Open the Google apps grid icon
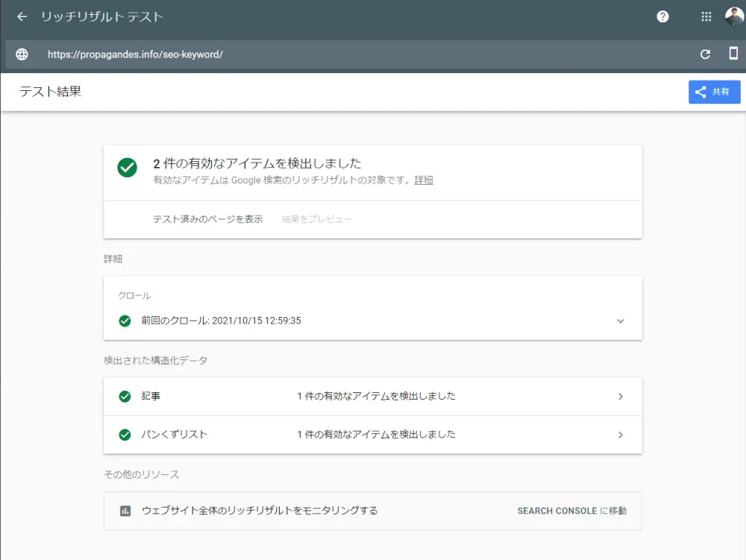746x560 pixels. tap(704, 16)
